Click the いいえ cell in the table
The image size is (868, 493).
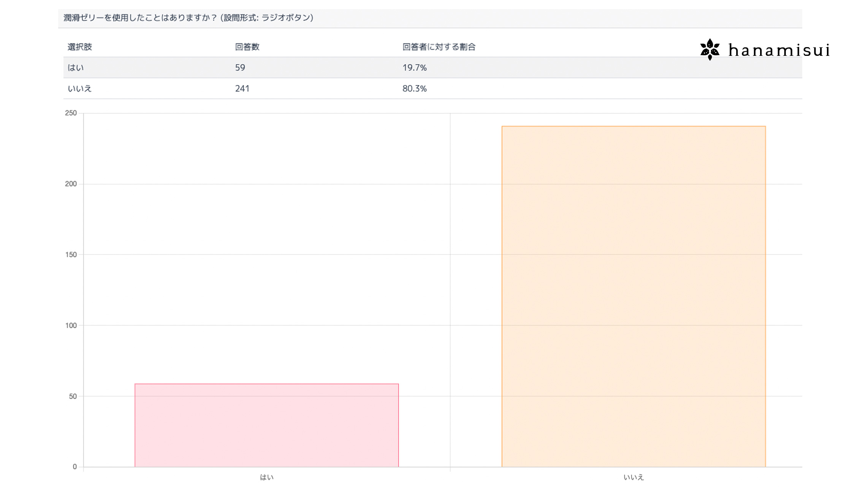(x=80, y=88)
